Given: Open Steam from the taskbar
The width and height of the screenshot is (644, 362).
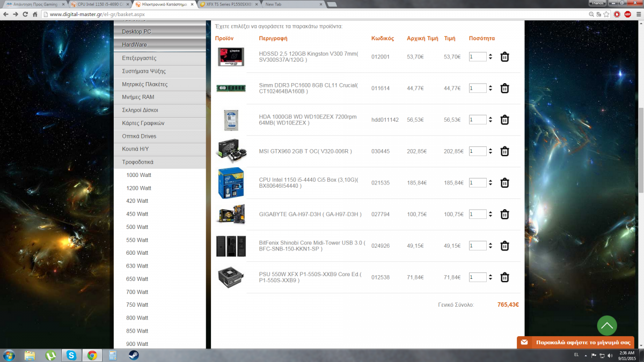Looking at the screenshot, I should [134, 355].
